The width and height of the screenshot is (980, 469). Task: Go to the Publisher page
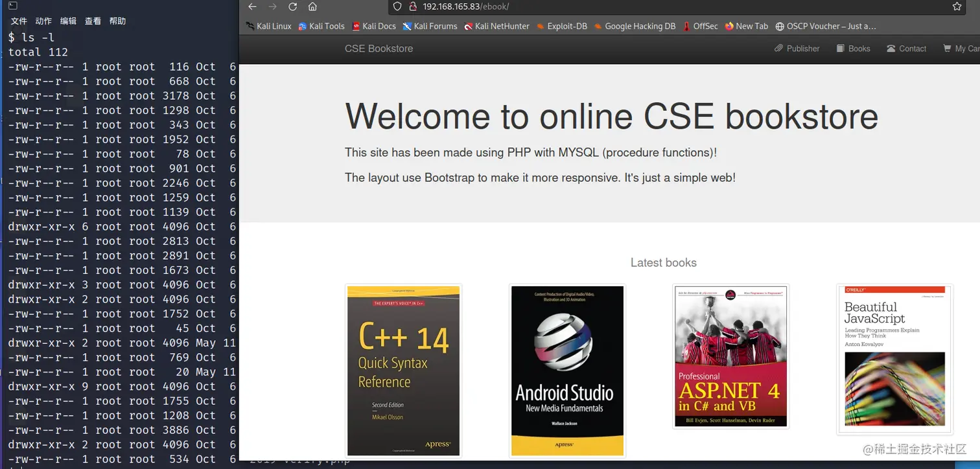click(797, 49)
